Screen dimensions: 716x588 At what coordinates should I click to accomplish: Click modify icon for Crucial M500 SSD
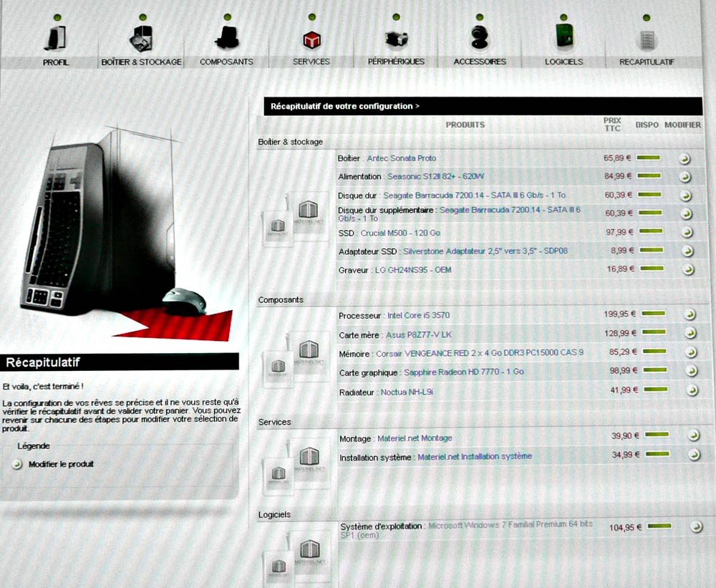[687, 232]
